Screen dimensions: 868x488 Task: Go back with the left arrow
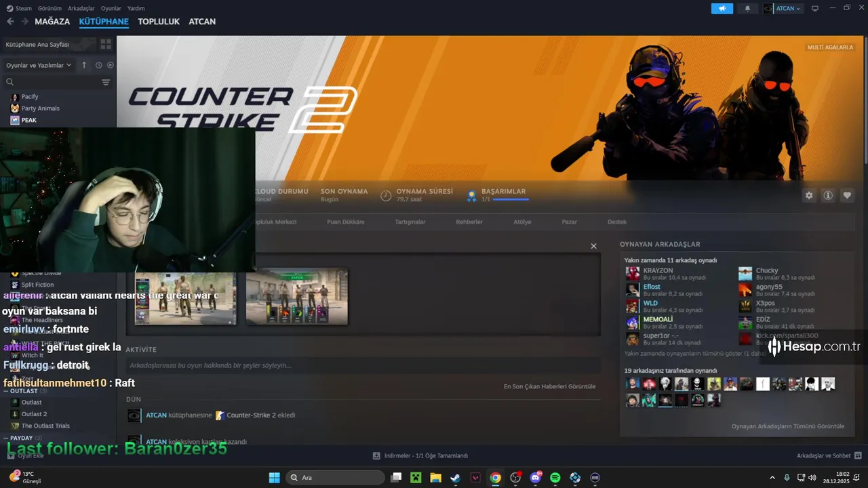[10, 22]
